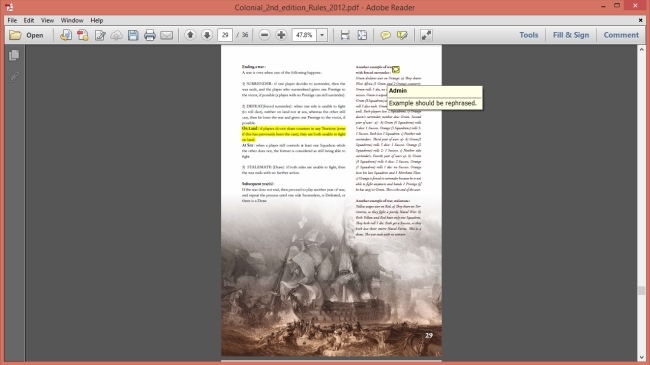The width and height of the screenshot is (650, 365).
Task: Go to the previous page with the up arrow
Action: [190, 35]
